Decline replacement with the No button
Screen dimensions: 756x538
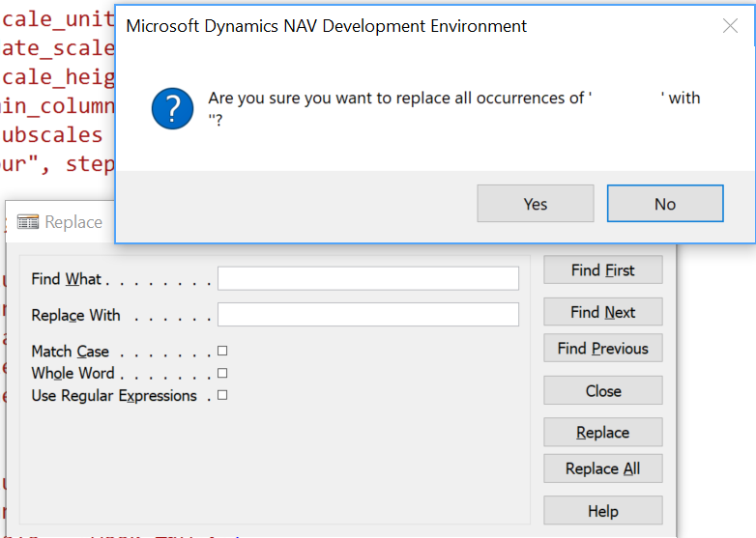665,203
